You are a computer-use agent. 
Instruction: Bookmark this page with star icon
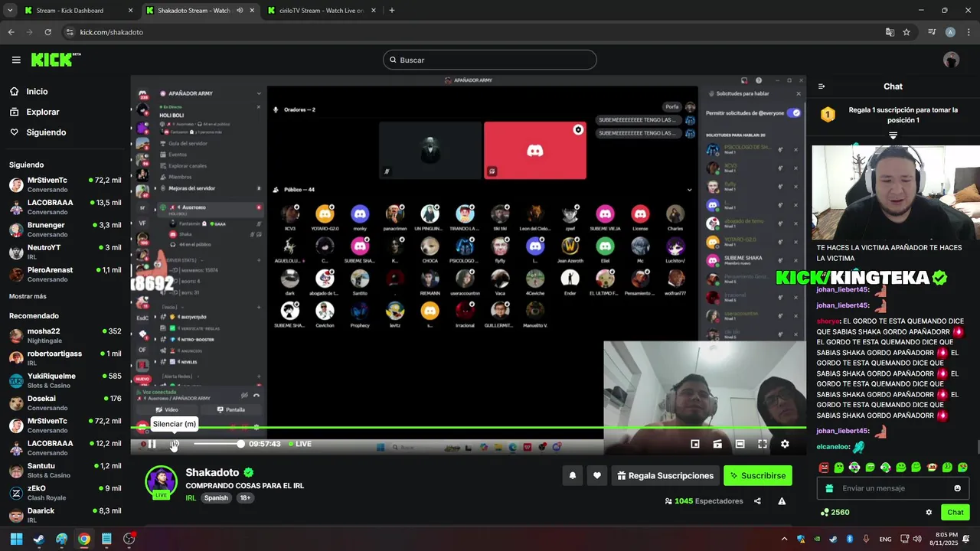point(906,32)
